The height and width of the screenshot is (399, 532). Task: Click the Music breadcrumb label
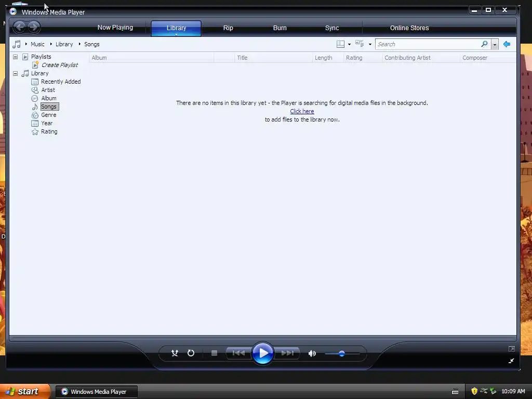(37, 44)
